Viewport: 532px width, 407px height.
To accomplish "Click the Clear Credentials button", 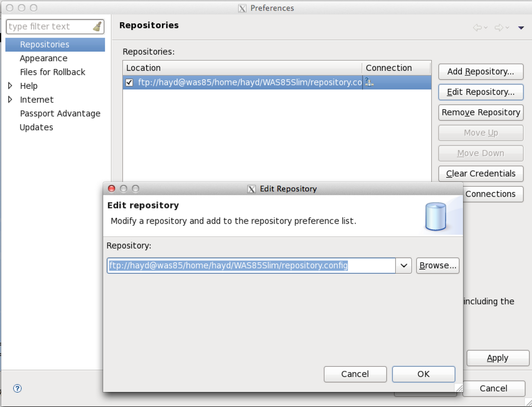I will click(x=481, y=173).
